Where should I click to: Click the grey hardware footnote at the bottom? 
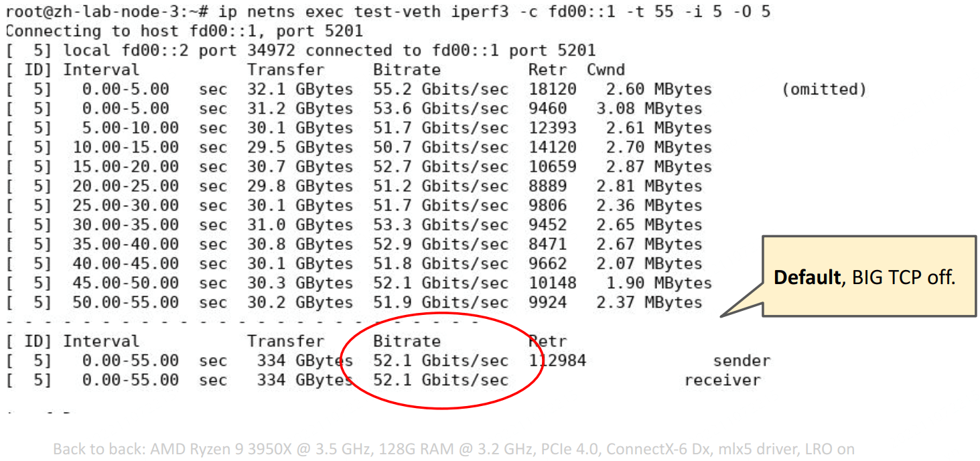[x=453, y=448]
